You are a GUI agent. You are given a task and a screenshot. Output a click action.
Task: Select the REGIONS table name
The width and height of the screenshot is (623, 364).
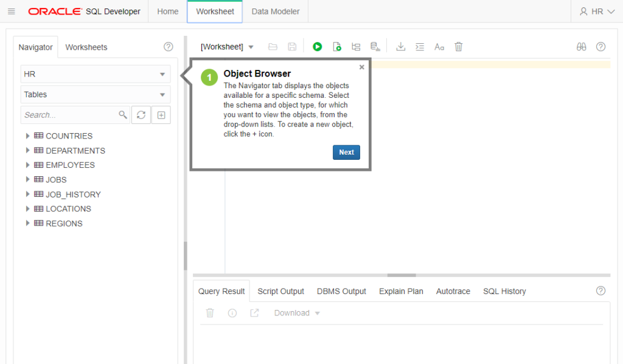(64, 224)
